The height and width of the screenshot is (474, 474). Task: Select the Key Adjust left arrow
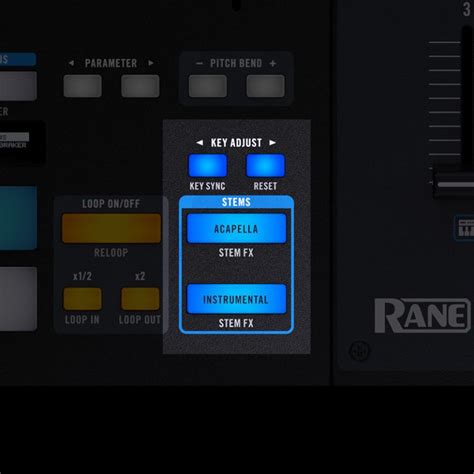(200, 143)
